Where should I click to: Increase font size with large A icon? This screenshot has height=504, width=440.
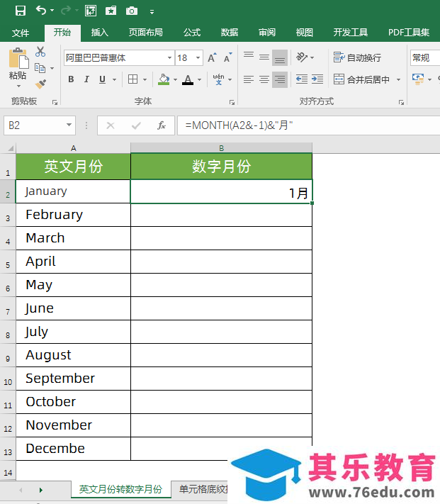pyautogui.click(x=212, y=58)
